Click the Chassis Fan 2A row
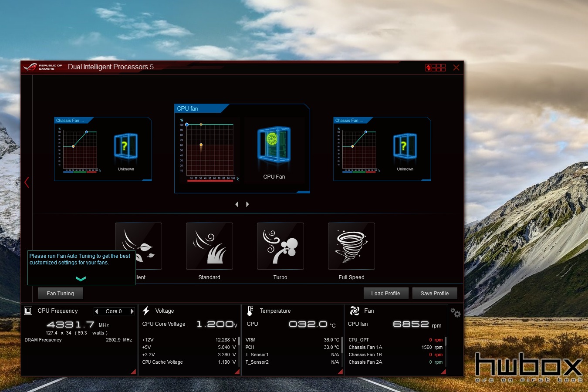The image size is (588, 392). (x=395, y=362)
